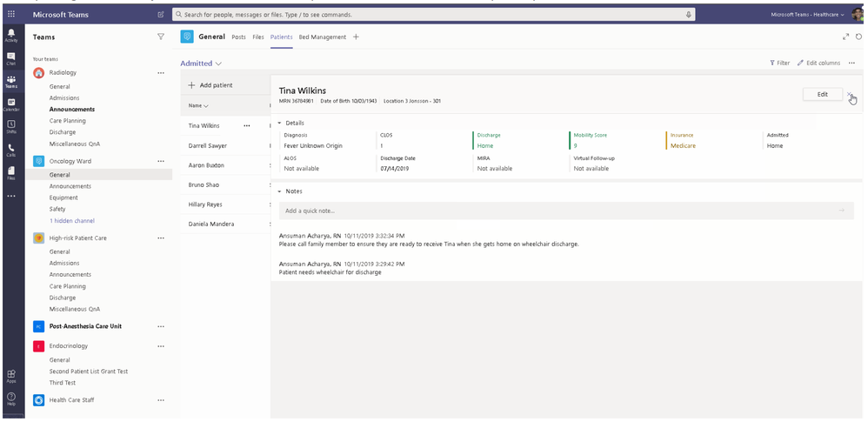
Task: Click Add patient button
Action: (x=210, y=85)
